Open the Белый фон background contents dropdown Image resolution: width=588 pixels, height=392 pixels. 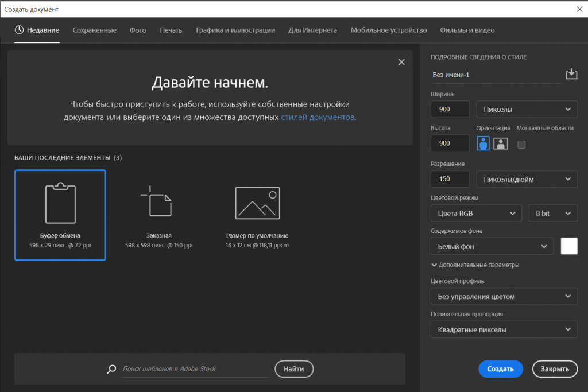tap(492, 246)
